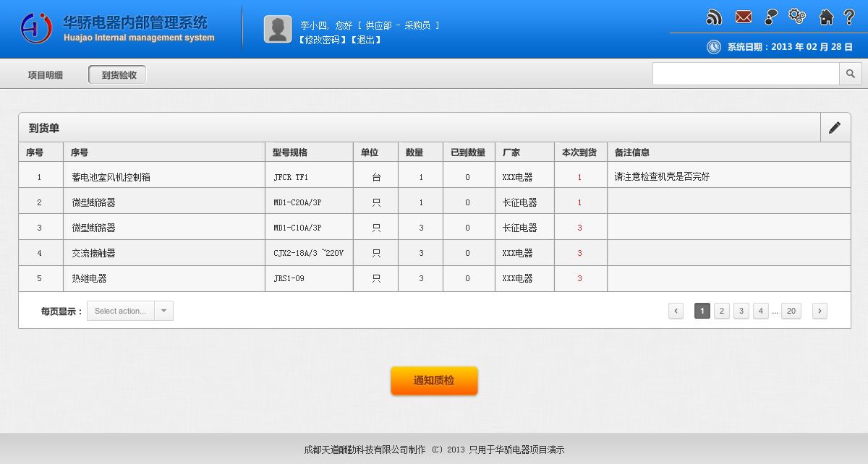Click the 型号规格 column header
868x464 pixels.
pyautogui.click(x=290, y=152)
